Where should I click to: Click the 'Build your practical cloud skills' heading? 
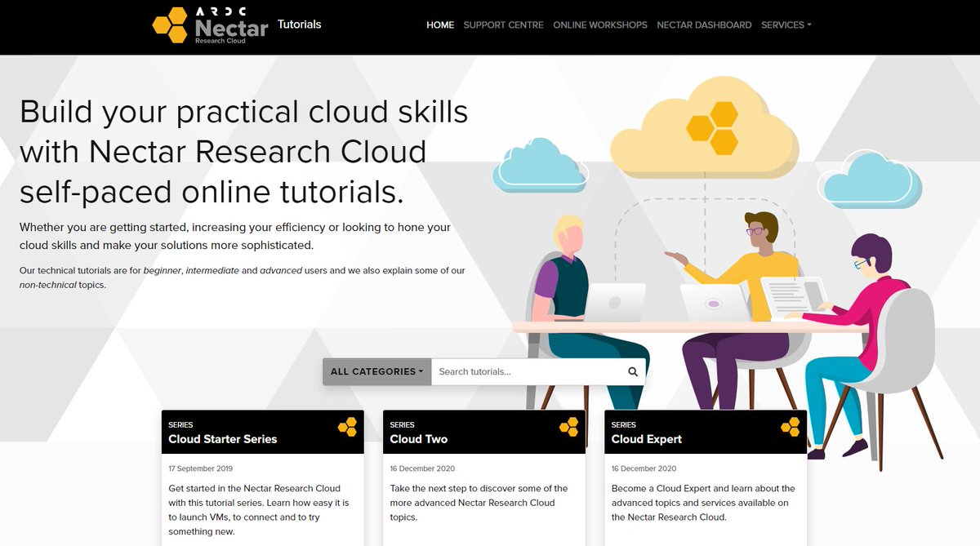(x=244, y=152)
